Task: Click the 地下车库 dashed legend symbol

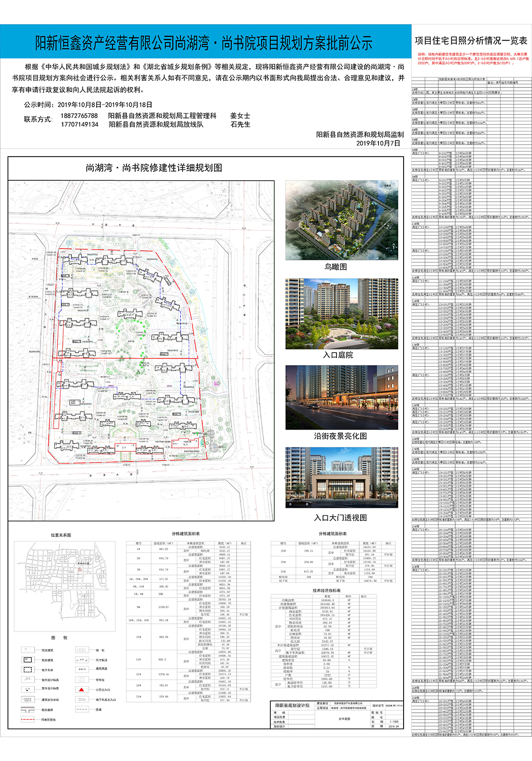Action: [28, 670]
